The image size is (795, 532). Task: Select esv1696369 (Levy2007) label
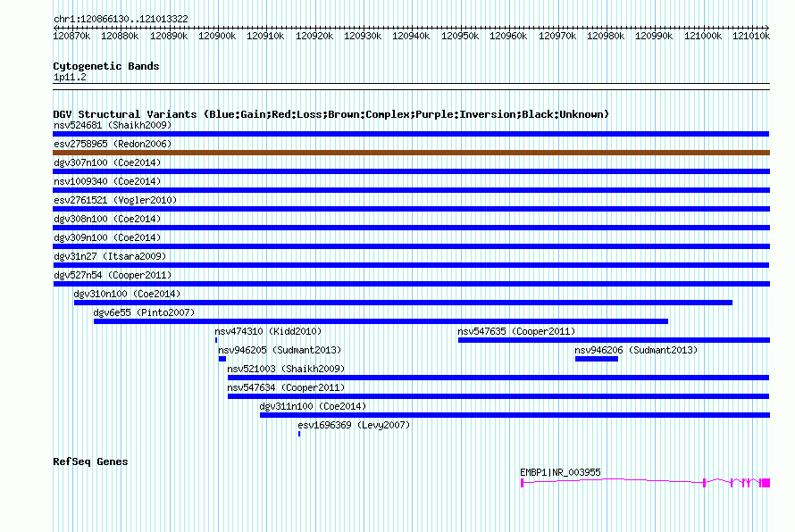pyautogui.click(x=354, y=425)
